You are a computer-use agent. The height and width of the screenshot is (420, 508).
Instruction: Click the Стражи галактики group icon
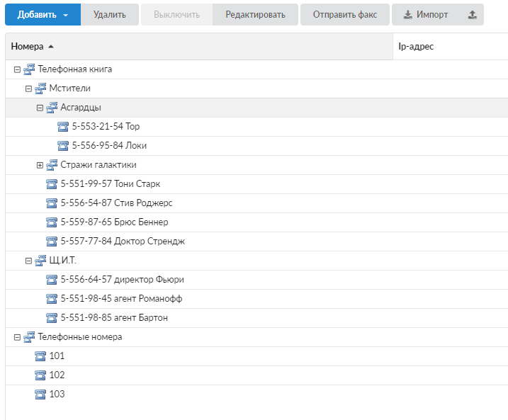(x=52, y=165)
